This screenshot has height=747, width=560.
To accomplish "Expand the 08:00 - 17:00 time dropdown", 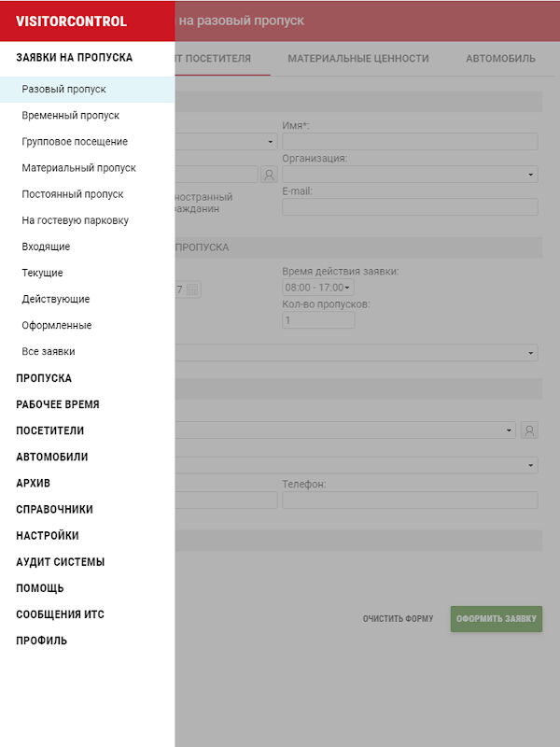I will pos(317,288).
